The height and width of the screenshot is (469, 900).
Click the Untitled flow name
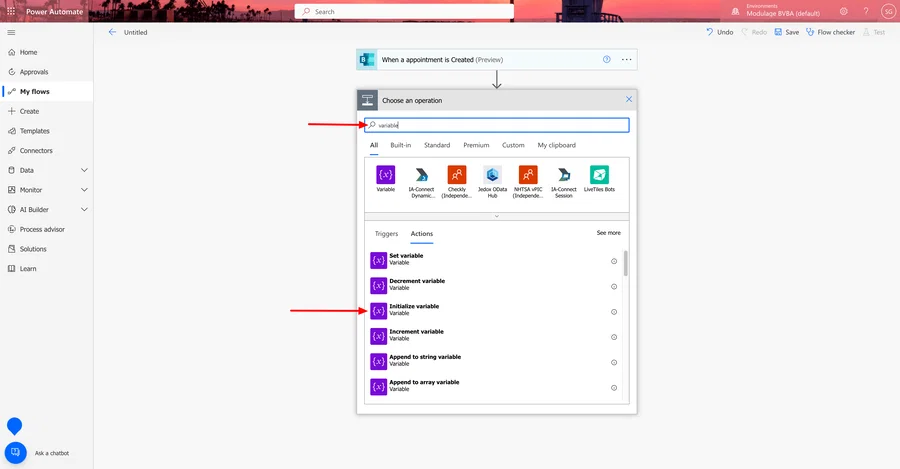coord(135,32)
